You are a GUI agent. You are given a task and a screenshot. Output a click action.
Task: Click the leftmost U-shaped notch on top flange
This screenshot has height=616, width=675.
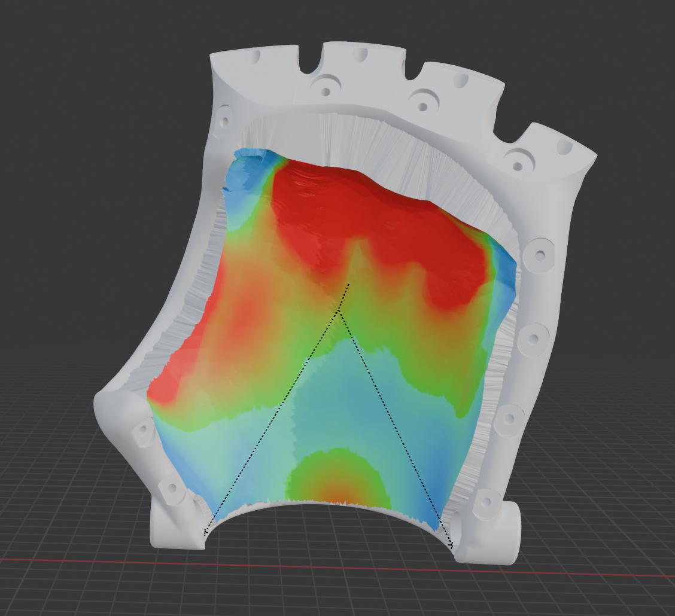click(308, 67)
